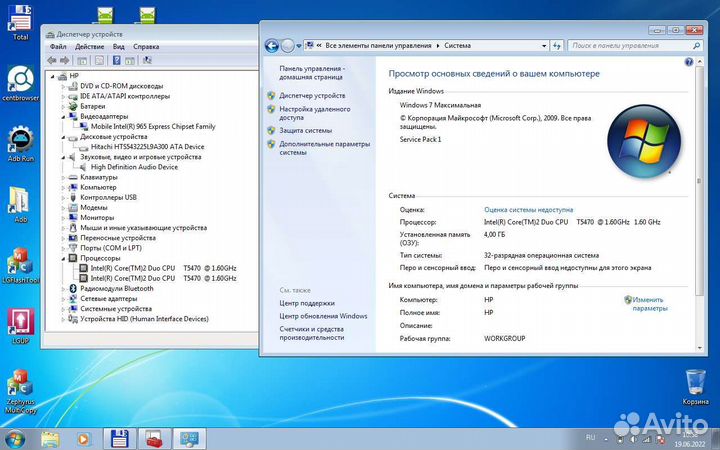Collapse the Видеоадаптеры tree node

point(64,117)
